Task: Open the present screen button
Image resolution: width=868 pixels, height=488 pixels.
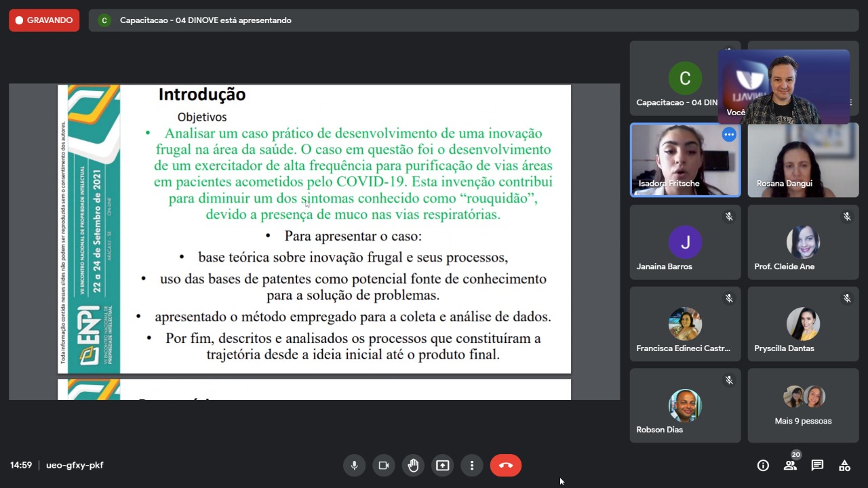Action: click(x=443, y=466)
